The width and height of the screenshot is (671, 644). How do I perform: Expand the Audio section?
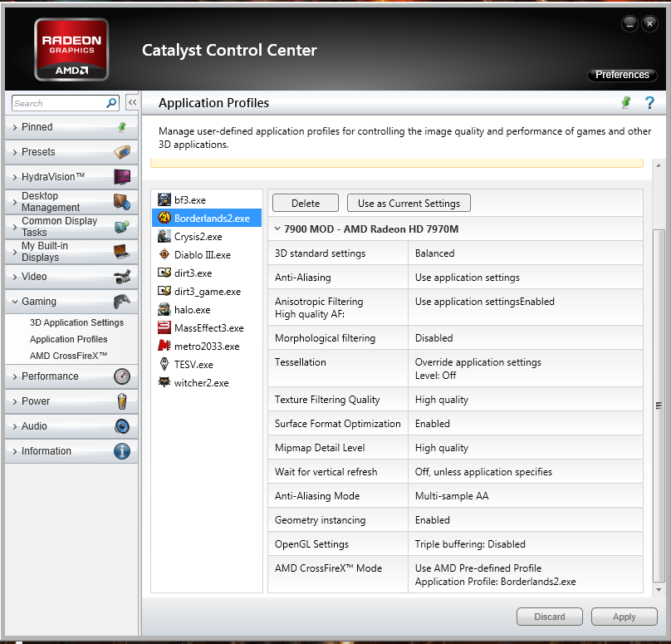click(x=15, y=426)
